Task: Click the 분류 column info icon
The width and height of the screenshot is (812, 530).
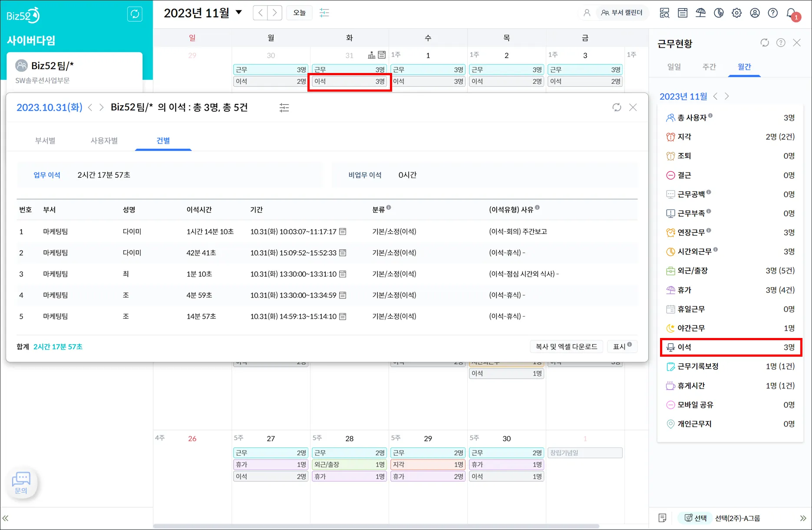Action: (x=389, y=208)
